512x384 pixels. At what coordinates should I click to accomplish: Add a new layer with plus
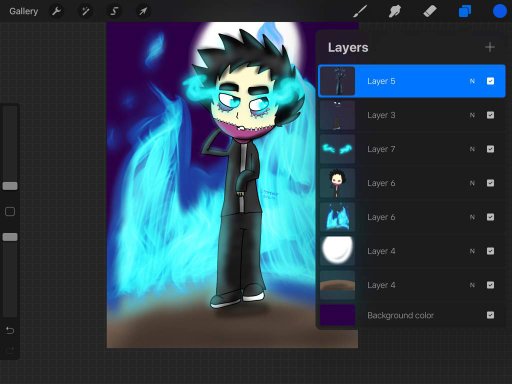tap(490, 47)
